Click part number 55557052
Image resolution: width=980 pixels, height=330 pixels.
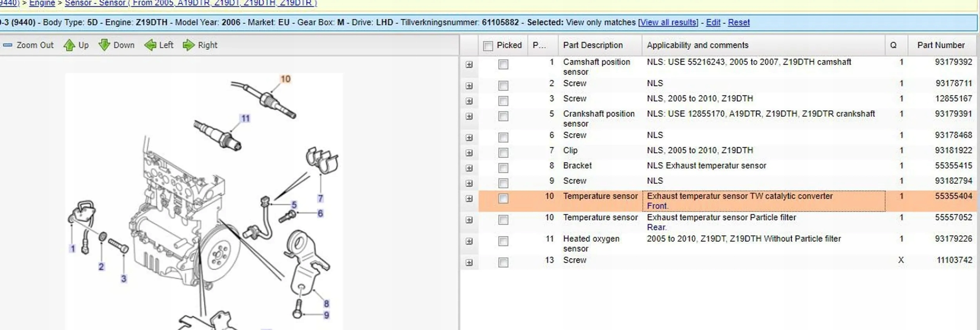tap(953, 217)
